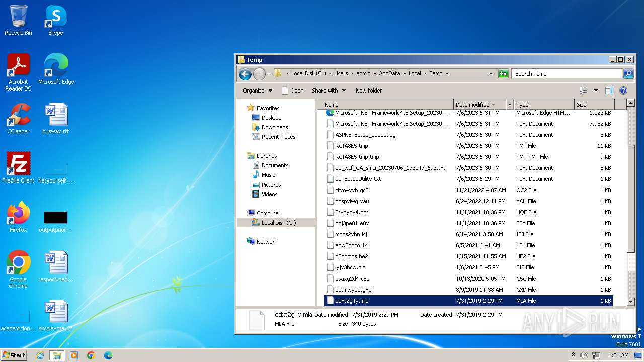644x362 pixels.
Task: Select the simplevote desktop document
Action: click(x=55, y=316)
